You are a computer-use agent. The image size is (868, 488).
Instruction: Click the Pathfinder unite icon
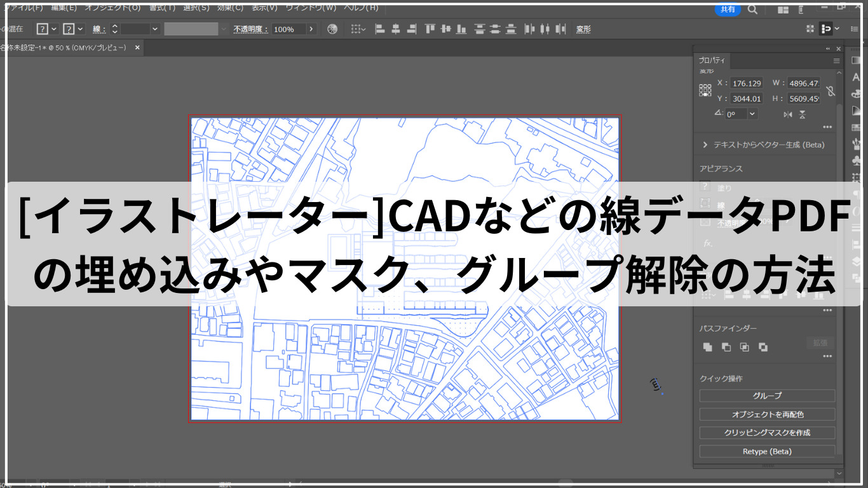pyautogui.click(x=707, y=347)
